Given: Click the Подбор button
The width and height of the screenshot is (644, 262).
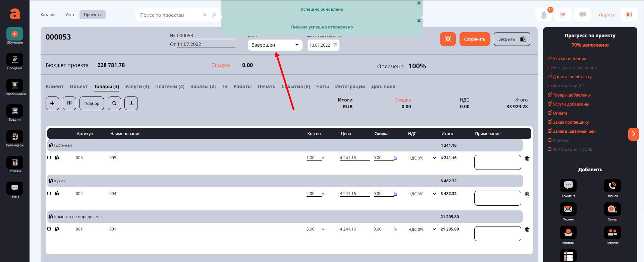Looking at the screenshot, I should pyautogui.click(x=92, y=104).
